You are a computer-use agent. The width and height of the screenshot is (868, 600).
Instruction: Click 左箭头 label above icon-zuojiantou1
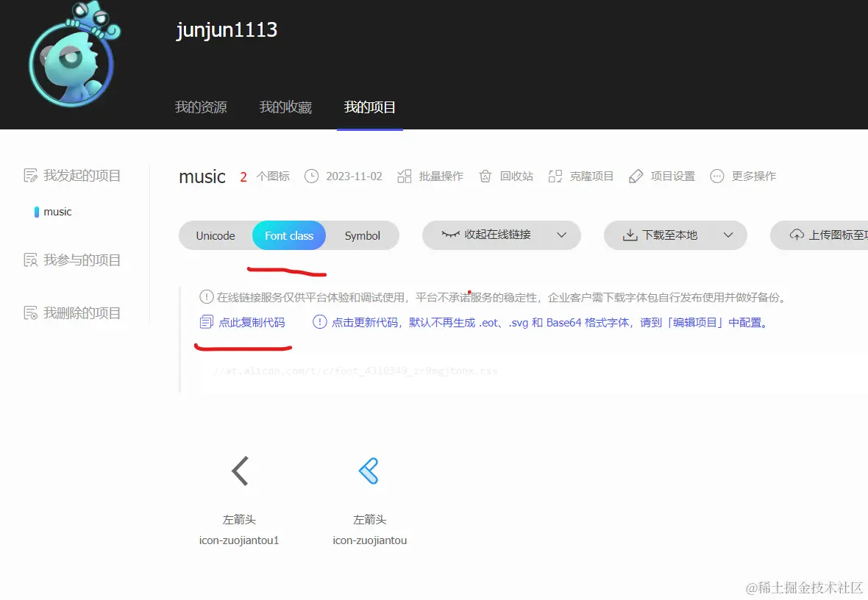click(x=239, y=519)
